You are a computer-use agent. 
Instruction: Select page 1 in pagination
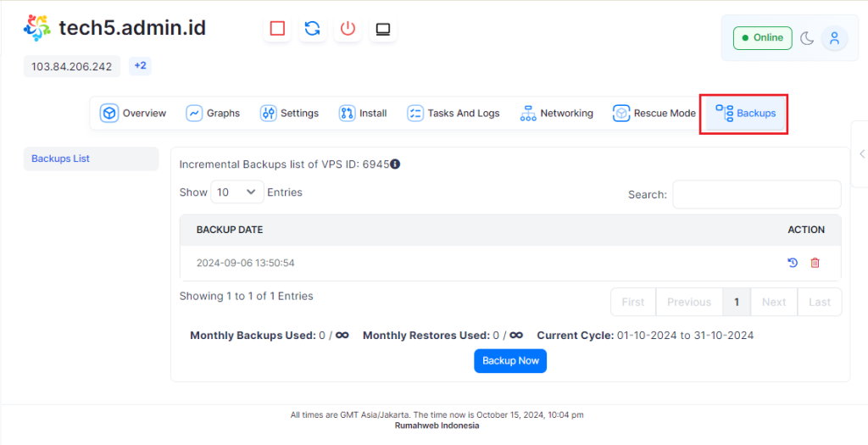pyautogui.click(x=737, y=303)
